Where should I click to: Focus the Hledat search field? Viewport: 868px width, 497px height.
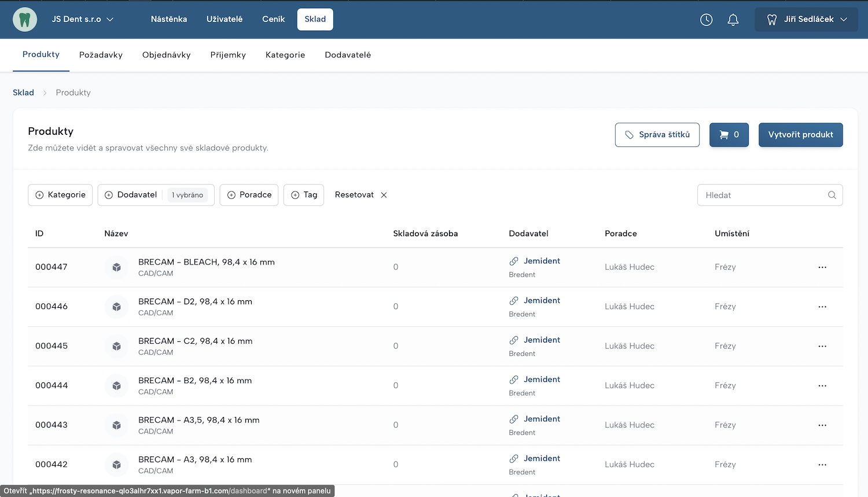click(x=770, y=195)
